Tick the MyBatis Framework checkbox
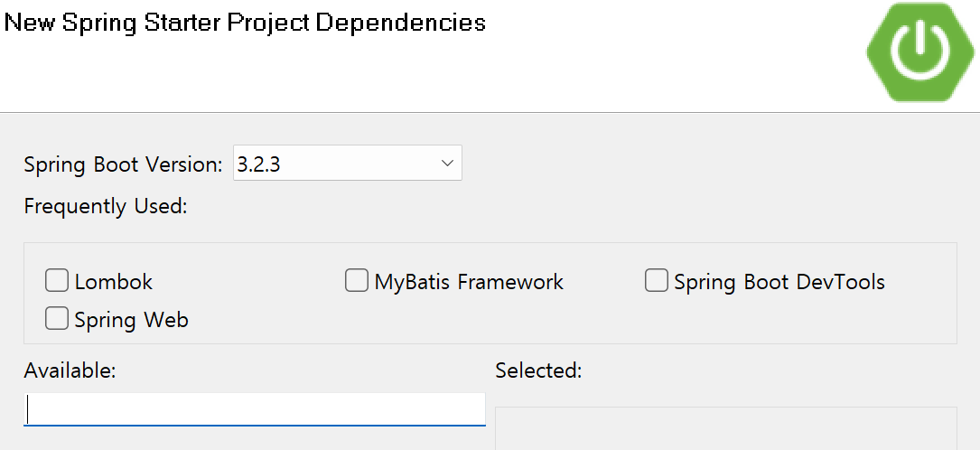The width and height of the screenshot is (980, 450). (357, 281)
